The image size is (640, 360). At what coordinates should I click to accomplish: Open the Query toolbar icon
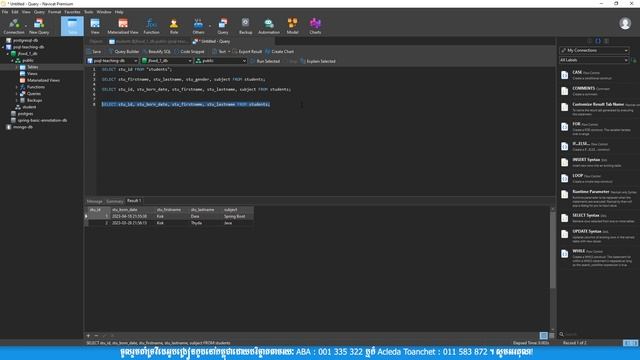[223, 26]
